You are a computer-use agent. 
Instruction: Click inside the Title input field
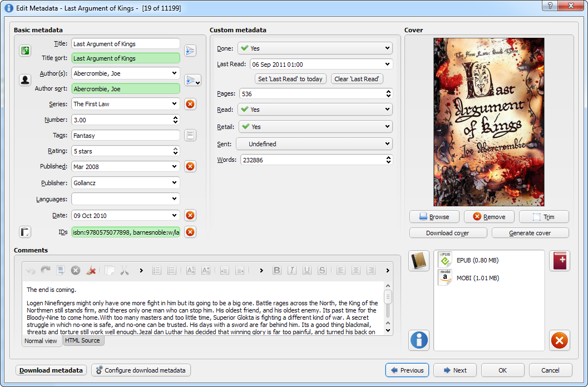pyautogui.click(x=126, y=43)
